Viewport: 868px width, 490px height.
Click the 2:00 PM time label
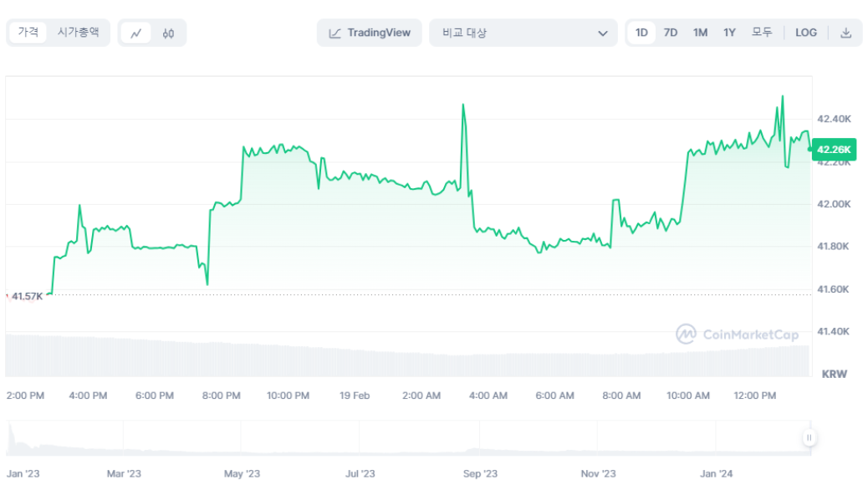pyautogui.click(x=25, y=396)
